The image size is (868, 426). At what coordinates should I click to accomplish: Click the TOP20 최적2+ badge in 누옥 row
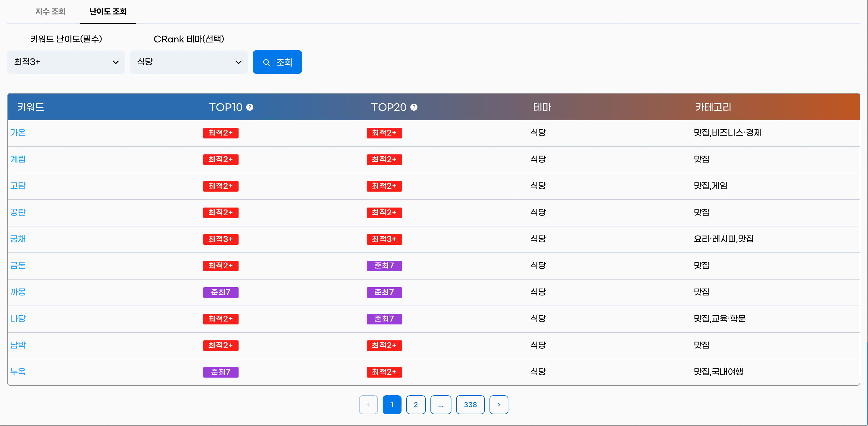pyautogui.click(x=384, y=372)
